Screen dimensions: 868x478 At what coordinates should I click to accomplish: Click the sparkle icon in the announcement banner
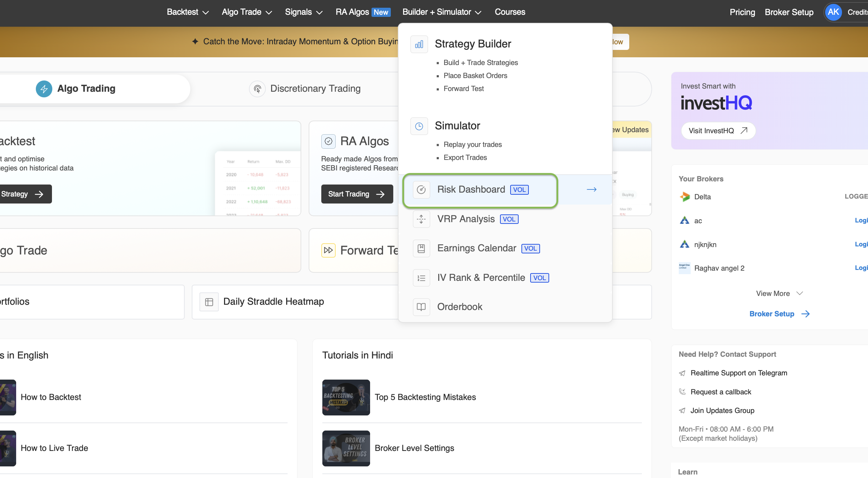195,41
